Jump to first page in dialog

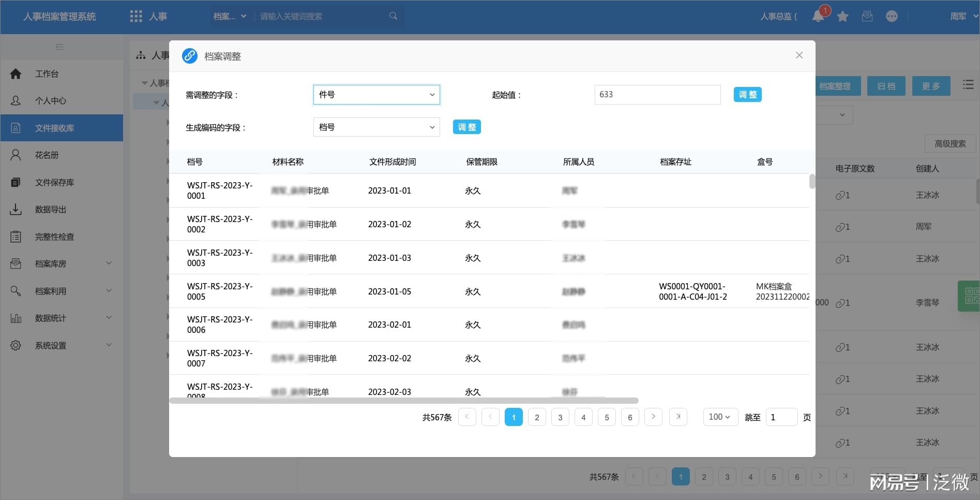pos(467,417)
